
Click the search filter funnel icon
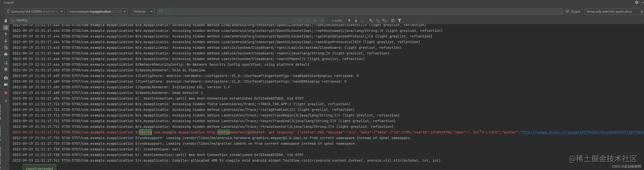(x=400, y=21)
